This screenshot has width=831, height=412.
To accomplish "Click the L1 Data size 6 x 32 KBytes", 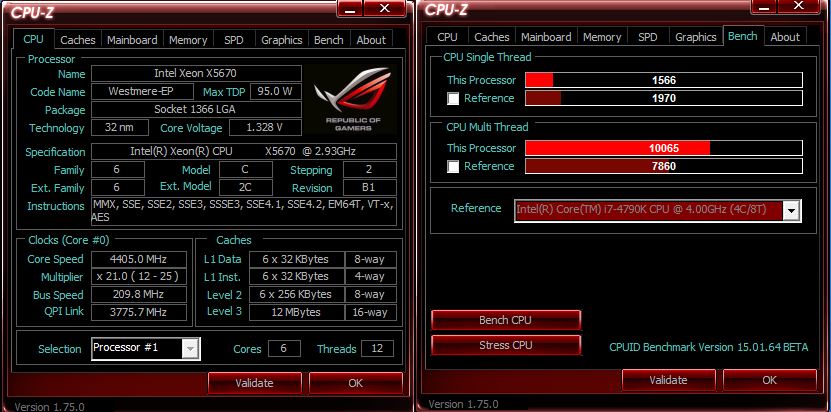I will 296,259.
